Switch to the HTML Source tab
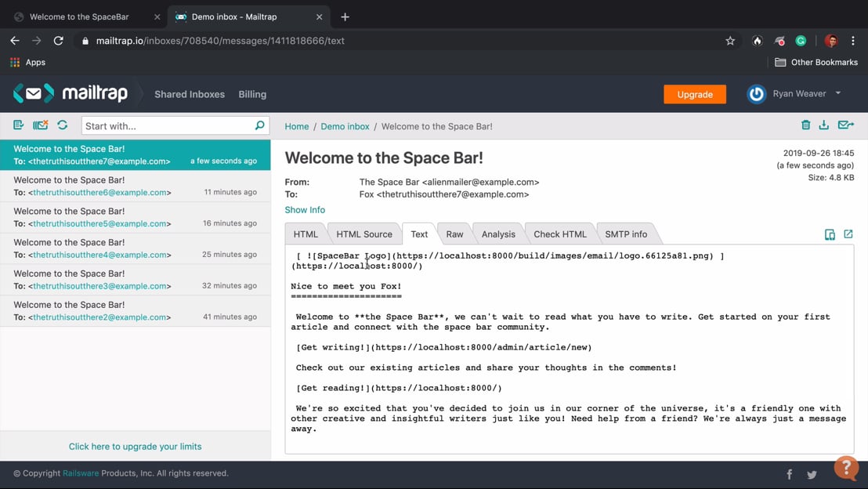This screenshot has width=868, height=489. point(364,234)
